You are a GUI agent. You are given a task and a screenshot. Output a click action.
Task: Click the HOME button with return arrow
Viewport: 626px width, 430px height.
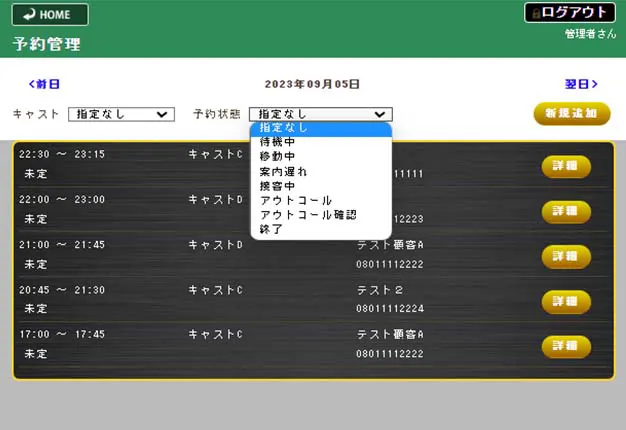point(50,15)
